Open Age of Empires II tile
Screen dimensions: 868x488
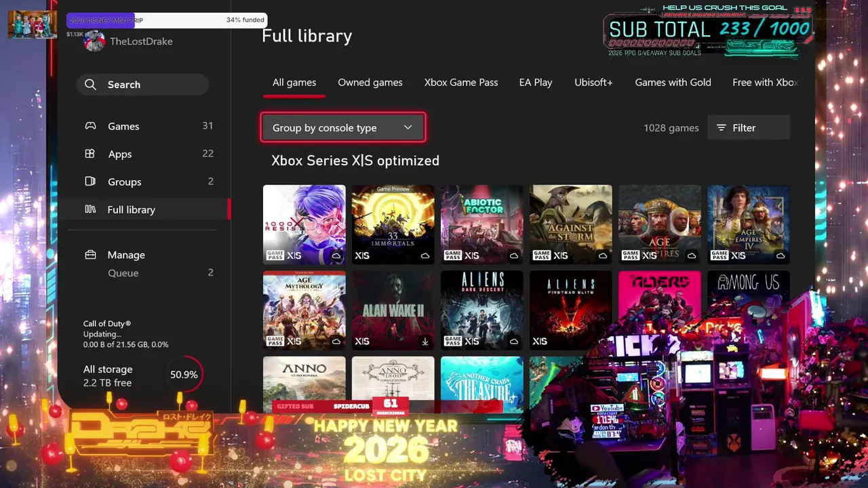(660, 224)
